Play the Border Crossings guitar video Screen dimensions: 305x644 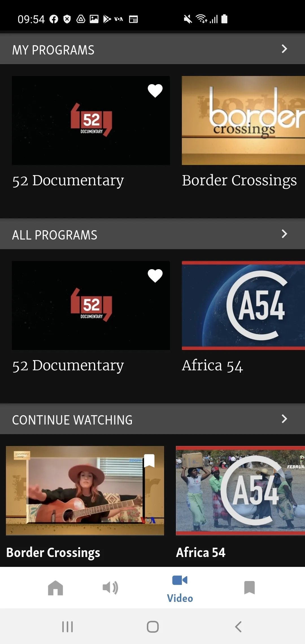click(85, 491)
